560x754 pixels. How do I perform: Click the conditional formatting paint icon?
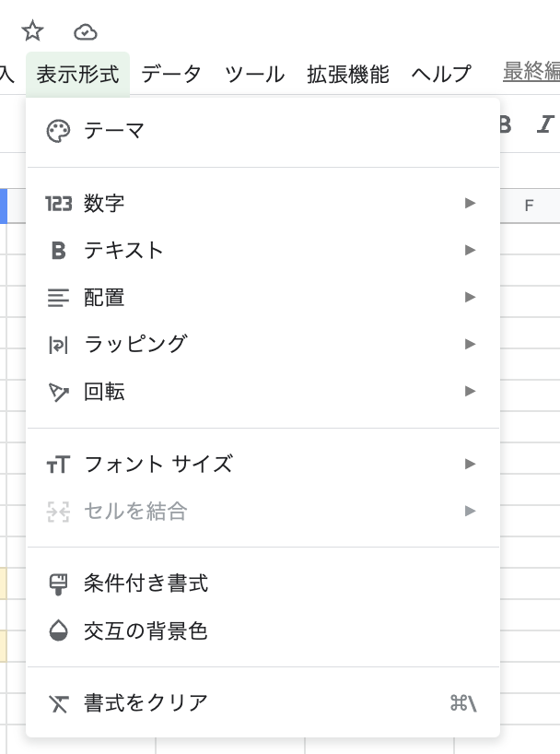(58, 583)
